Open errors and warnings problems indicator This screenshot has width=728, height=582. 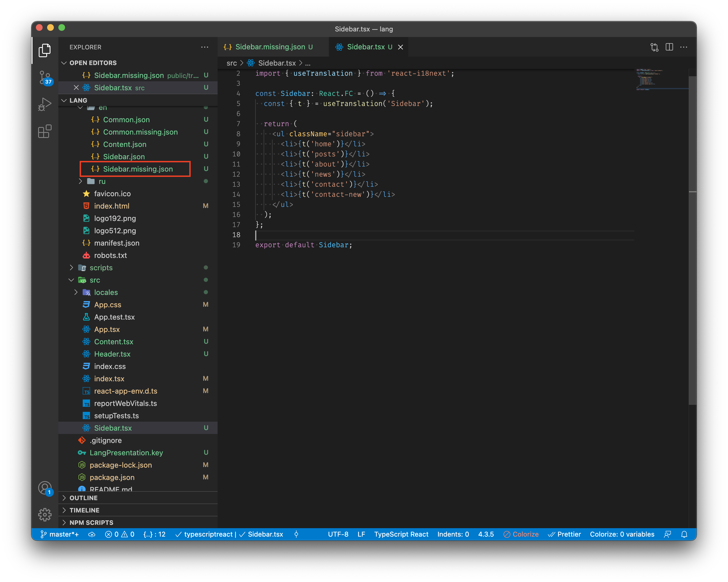119,534
